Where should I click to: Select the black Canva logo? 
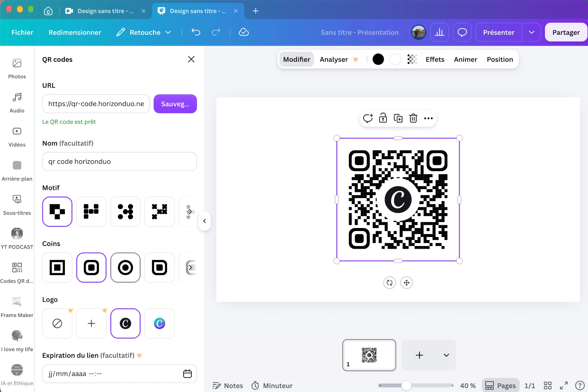click(125, 323)
